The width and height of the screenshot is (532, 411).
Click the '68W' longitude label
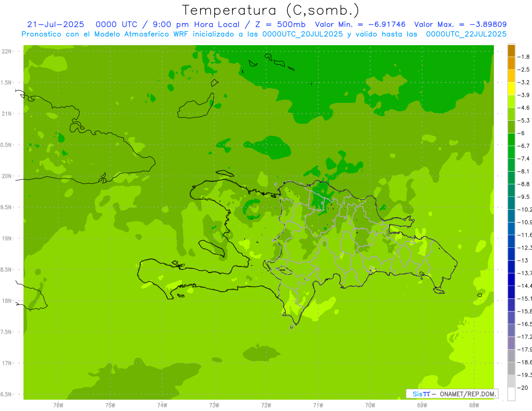474,405
